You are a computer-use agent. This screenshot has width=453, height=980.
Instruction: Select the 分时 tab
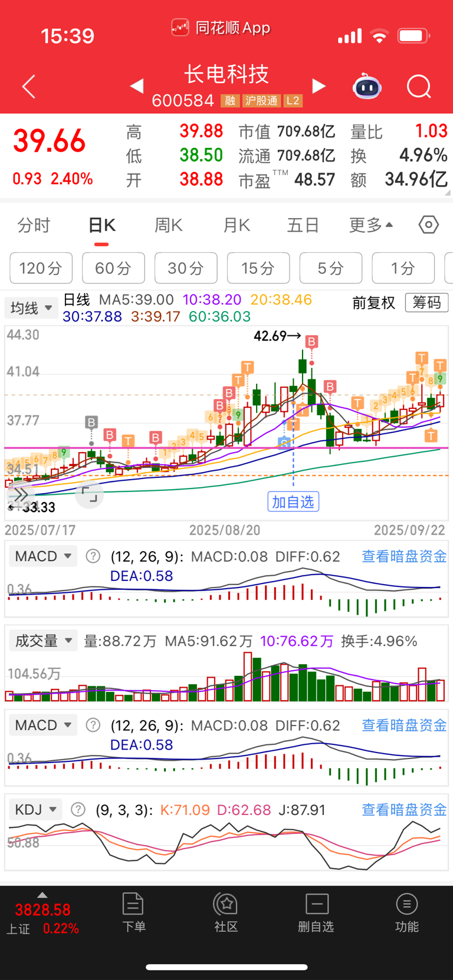point(34,225)
